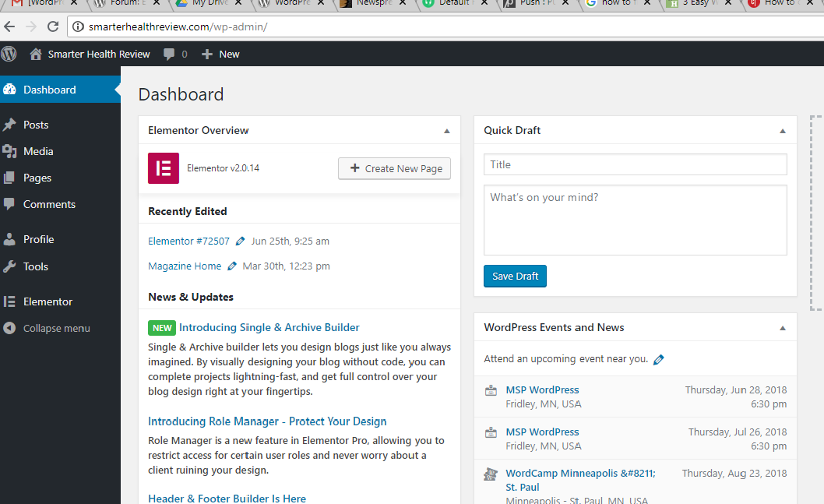Click the Elementor sidebar icon
Screen dimensions: 824x504
(9, 301)
